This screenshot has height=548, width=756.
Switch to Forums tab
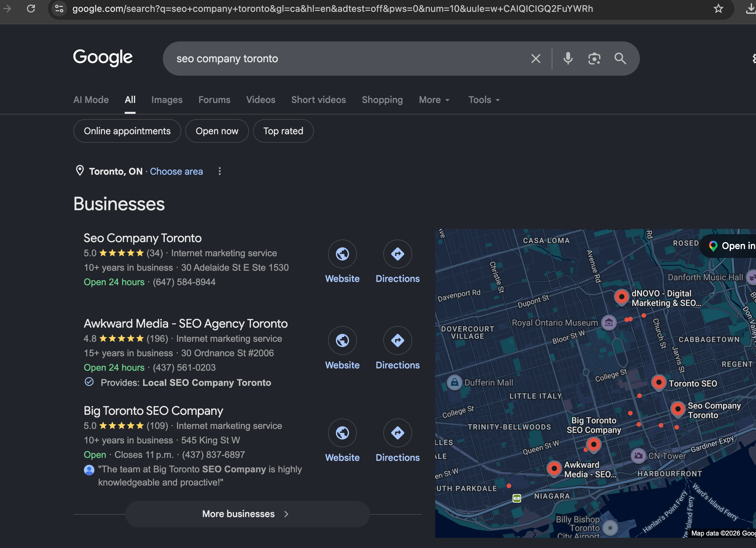click(214, 100)
